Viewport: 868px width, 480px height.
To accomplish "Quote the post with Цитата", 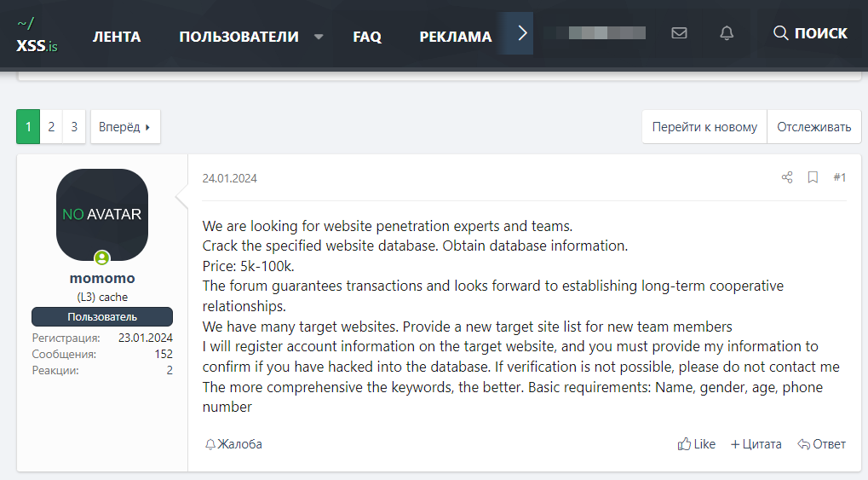I will pos(756,444).
